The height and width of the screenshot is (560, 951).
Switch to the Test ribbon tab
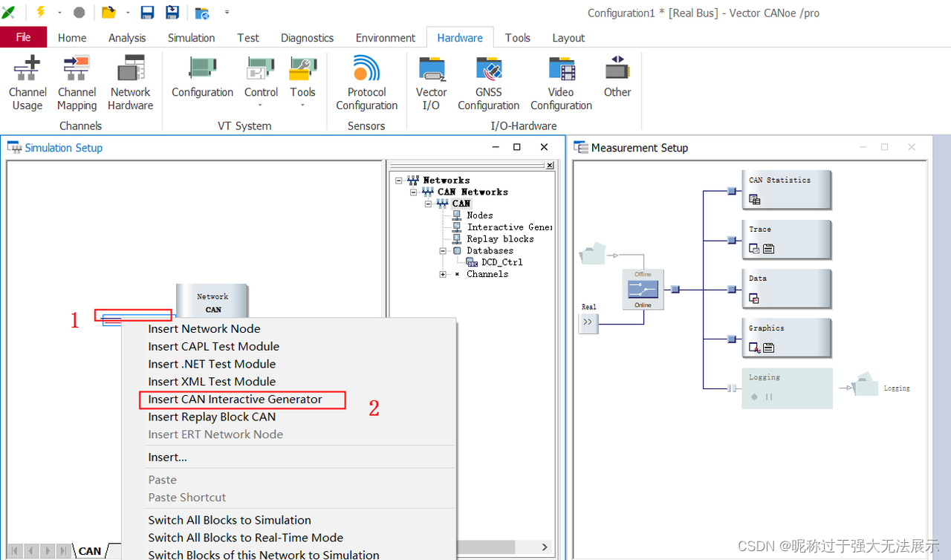(x=248, y=38)
